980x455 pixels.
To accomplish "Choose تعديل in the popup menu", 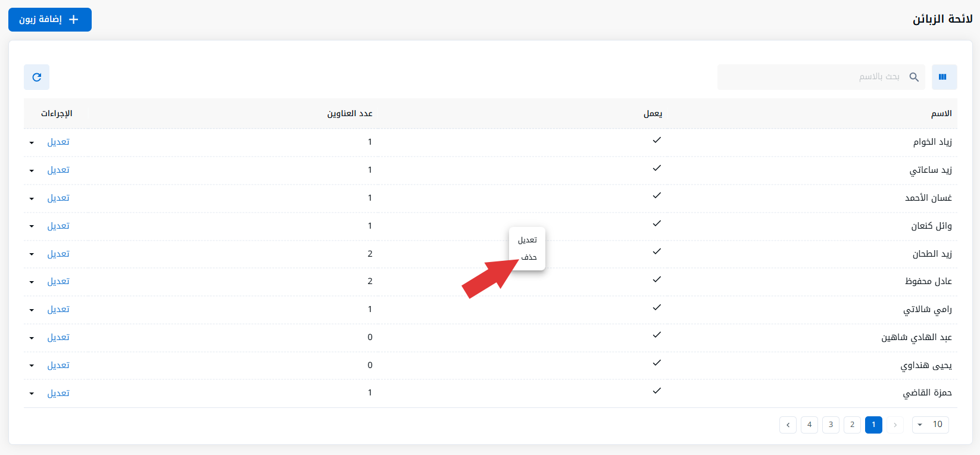I will pos(528,240).
